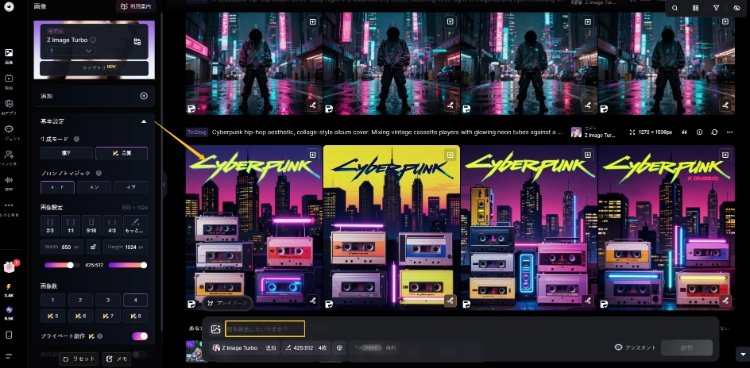Open three-dots menu for Cyberpunk cassette prompt row
This screenshot has height=368, width=750.
[730, 133]
